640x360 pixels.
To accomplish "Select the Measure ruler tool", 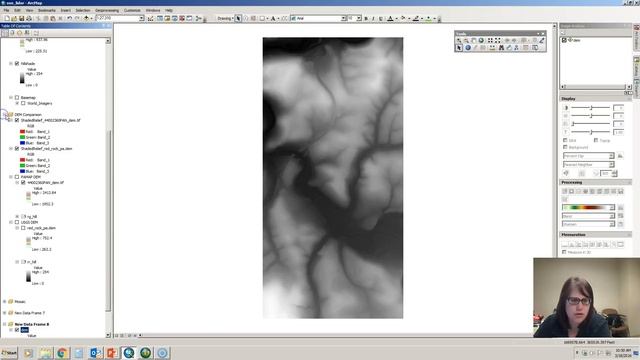I will [492, 48].
